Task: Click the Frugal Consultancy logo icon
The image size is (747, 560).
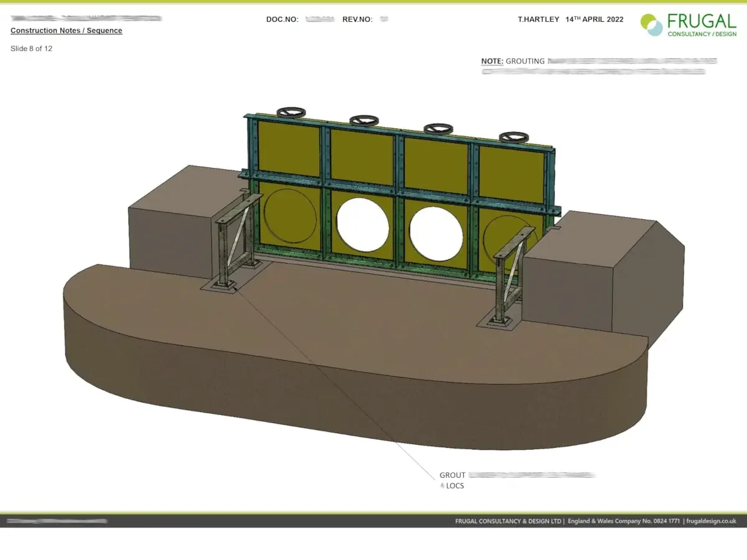Action: (x=652, y=25)
